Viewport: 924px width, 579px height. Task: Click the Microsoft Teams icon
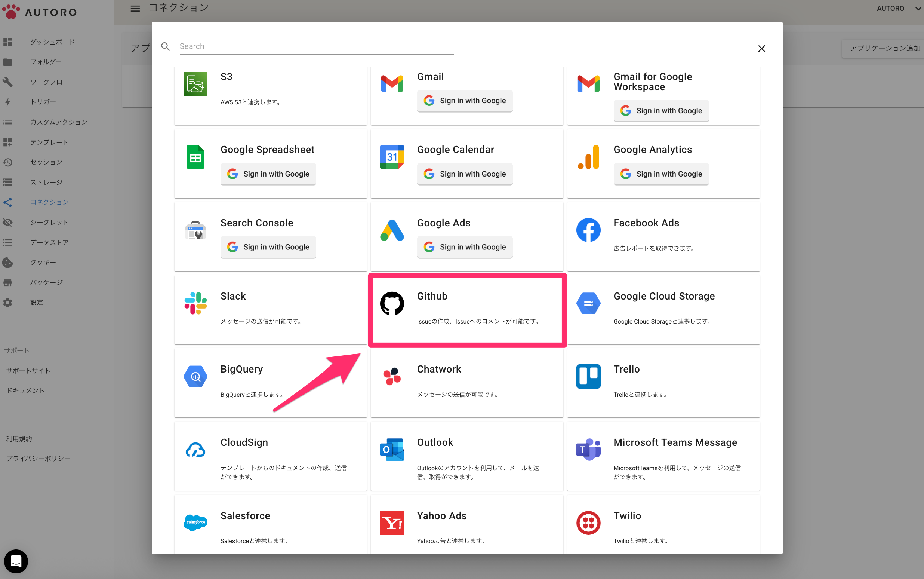[588, 450]
